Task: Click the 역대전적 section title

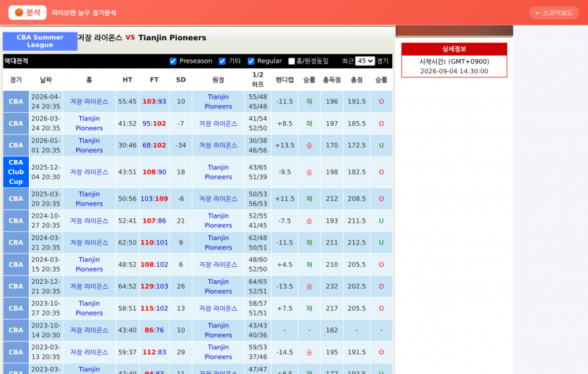Action: (16, 61)
